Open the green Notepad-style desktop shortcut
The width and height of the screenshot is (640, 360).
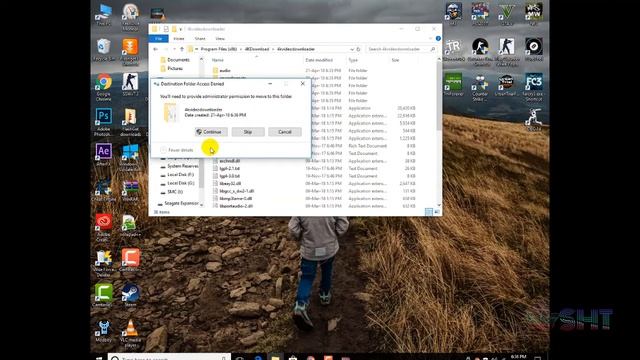coord(453,84)
